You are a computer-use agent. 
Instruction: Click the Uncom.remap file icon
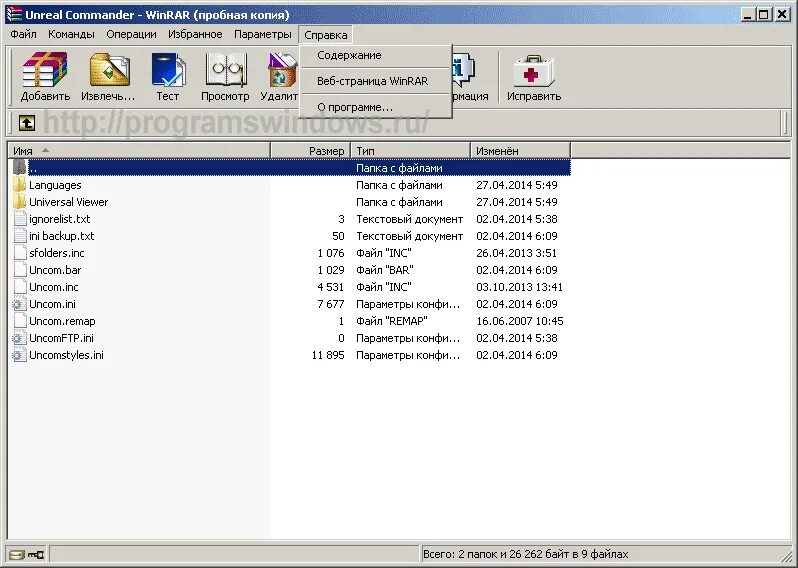tap(19, 321)
